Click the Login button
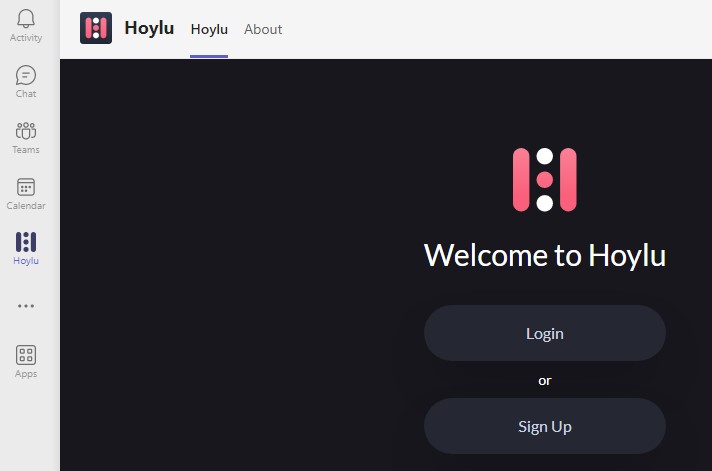The width and height of the screenshot is (712, 471). 545,333
